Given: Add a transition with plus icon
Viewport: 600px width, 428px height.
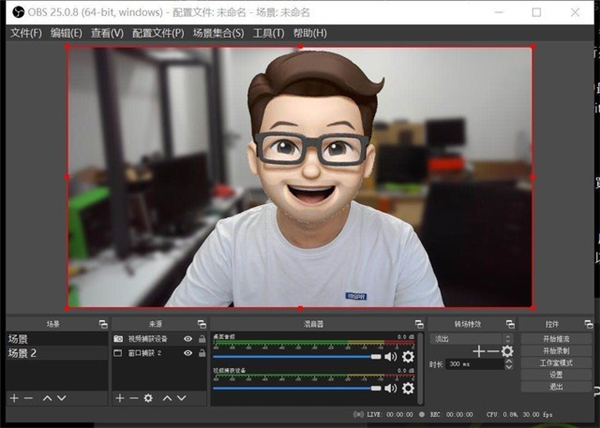Looking at the screenshot, I should pos(479,352).
